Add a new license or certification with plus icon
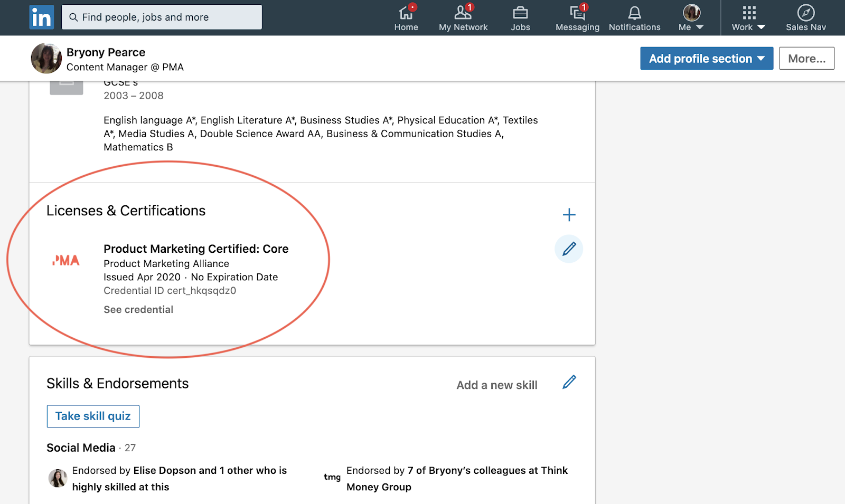 [x=569, y=215]
